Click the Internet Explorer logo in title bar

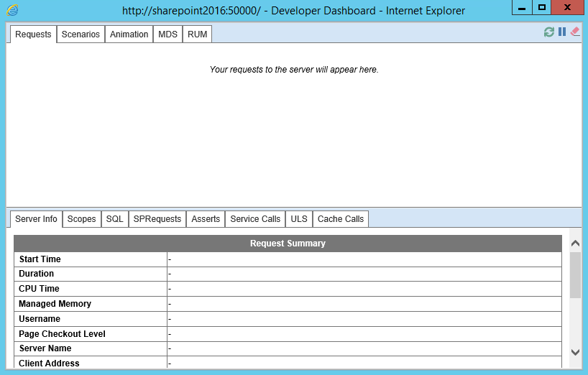[x=12, y=10]
